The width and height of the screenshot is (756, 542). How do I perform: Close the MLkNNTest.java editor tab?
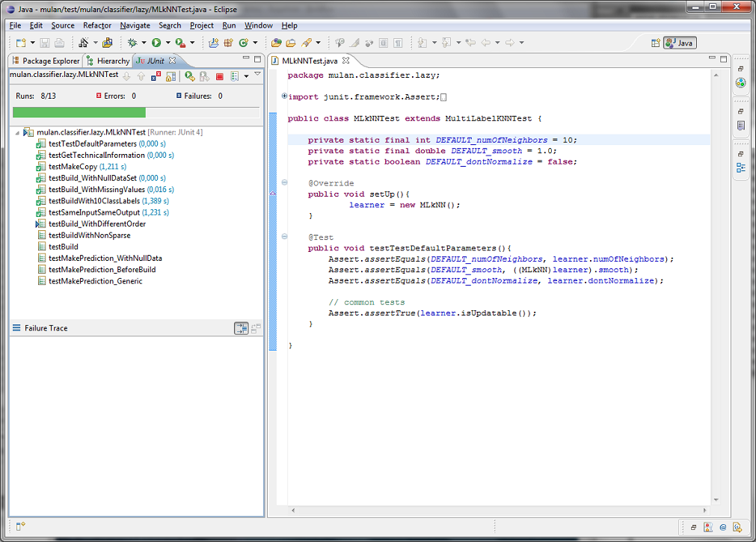coord(345,61)
